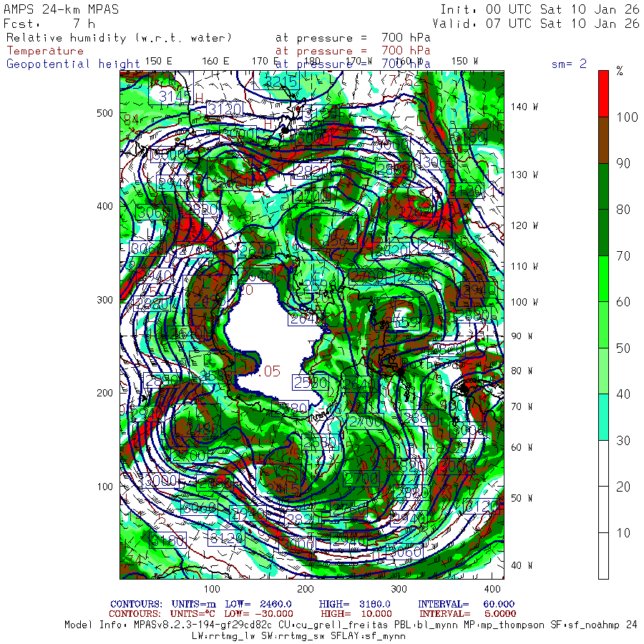This screenshot has height=644, width=644.
Task: Click the 'INTERVAL= 60.000' contour spacing
Action: coord(466,604)
